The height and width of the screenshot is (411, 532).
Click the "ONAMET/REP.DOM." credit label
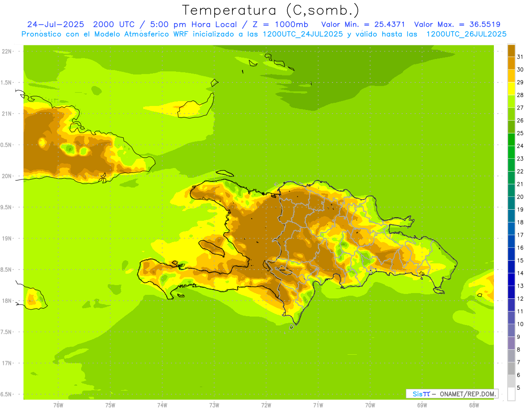coord(467,394)
